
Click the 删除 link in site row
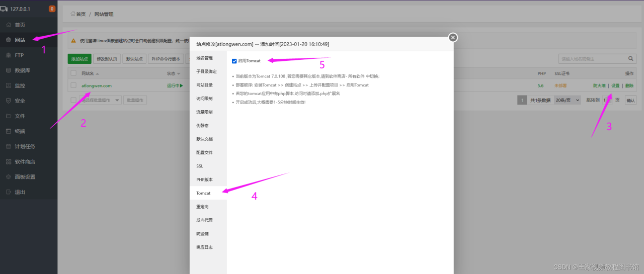629,85
